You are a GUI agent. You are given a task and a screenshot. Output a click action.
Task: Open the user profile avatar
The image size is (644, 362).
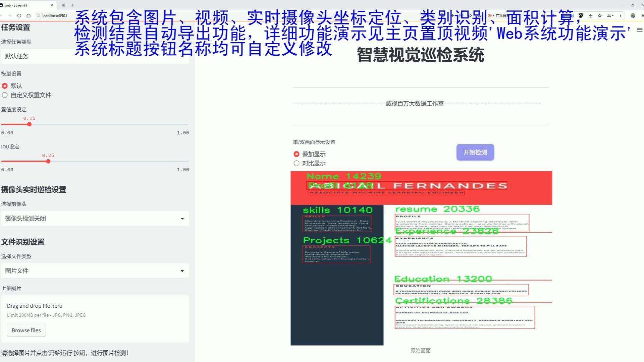[x=633, y=15]
